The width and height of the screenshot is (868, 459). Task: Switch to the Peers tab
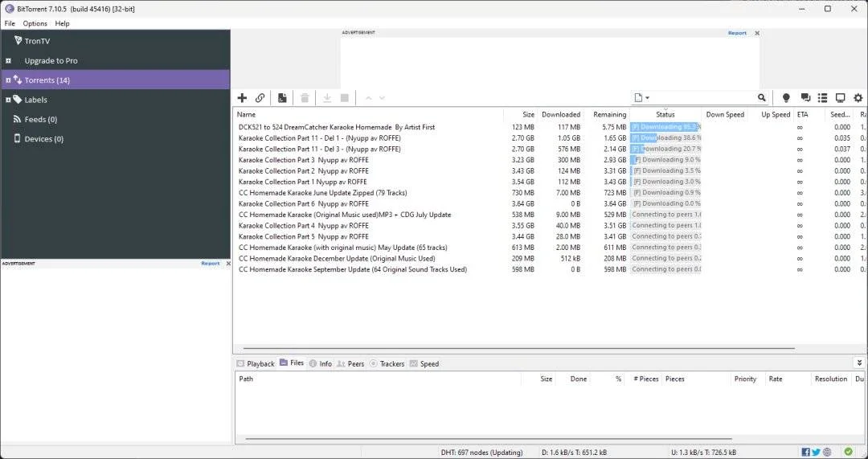pos(350,364)
